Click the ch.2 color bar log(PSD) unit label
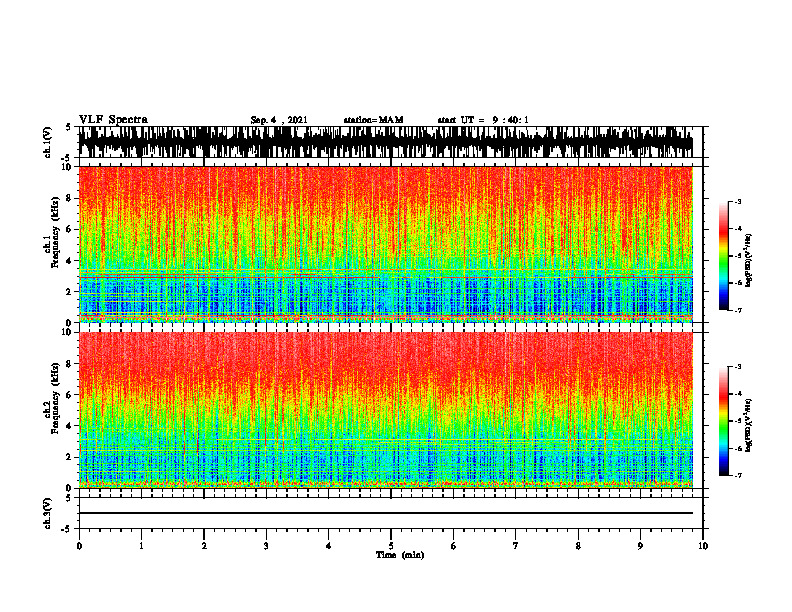The height and width of the screenshot is (612, 792). pos(749,425)
